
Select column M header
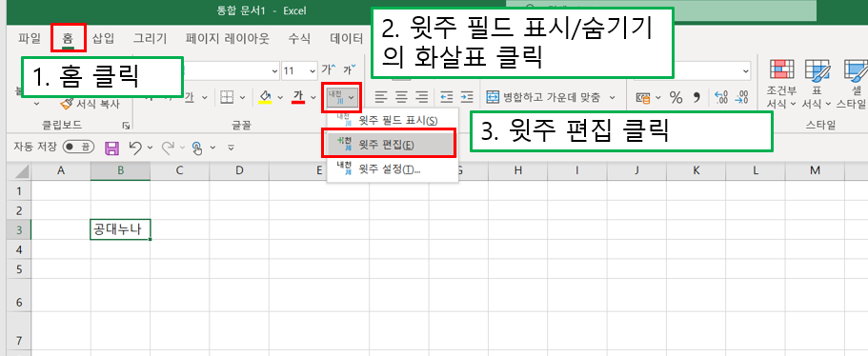coord(815,171)
